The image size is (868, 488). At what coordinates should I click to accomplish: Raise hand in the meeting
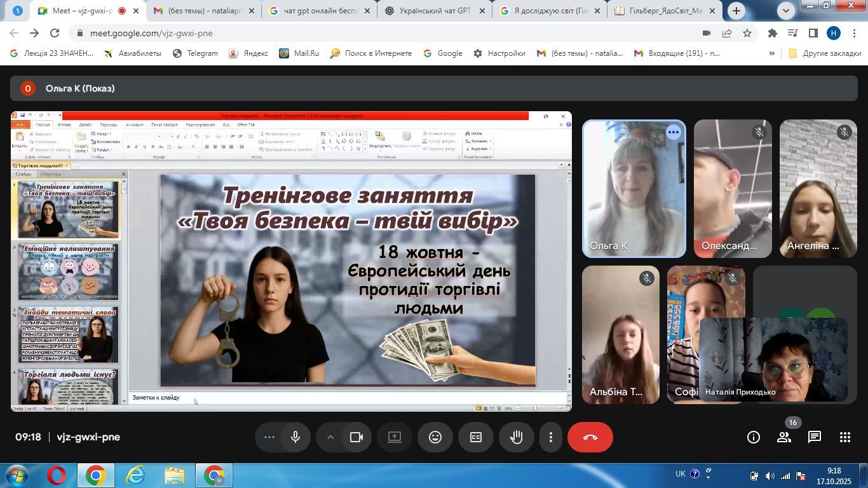coord(516,437)
